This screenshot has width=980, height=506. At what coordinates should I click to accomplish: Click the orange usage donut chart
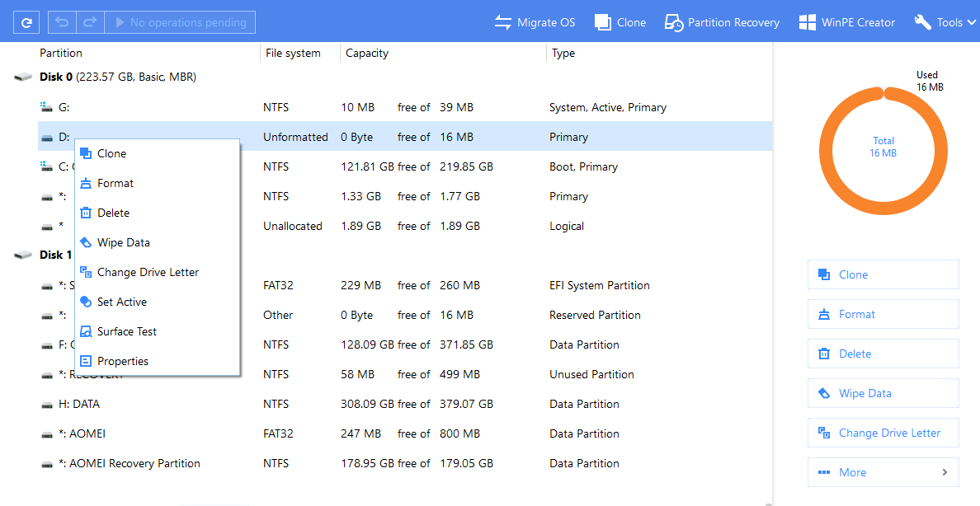click(883, 151)
